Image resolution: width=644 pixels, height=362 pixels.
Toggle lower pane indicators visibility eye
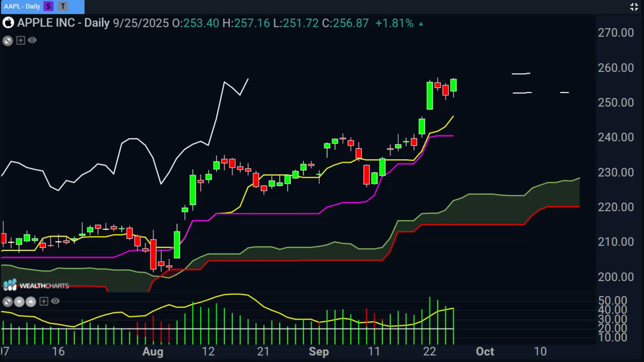point(55,301)
